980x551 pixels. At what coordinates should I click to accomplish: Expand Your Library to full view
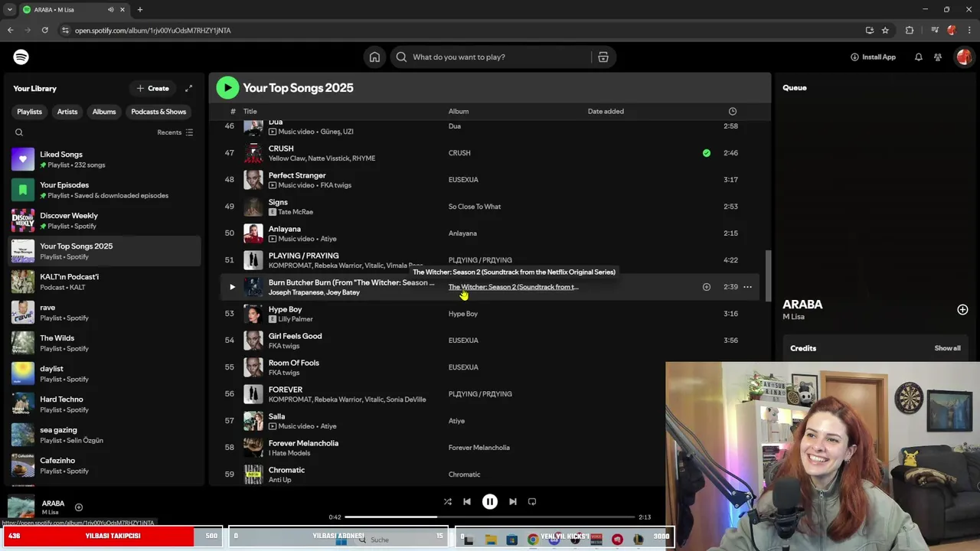tap(188, 88)
